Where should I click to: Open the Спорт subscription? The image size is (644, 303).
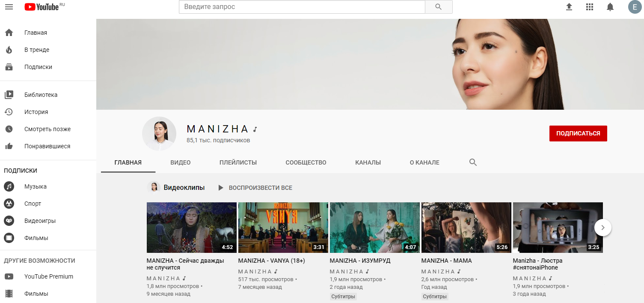click(48, 204)
